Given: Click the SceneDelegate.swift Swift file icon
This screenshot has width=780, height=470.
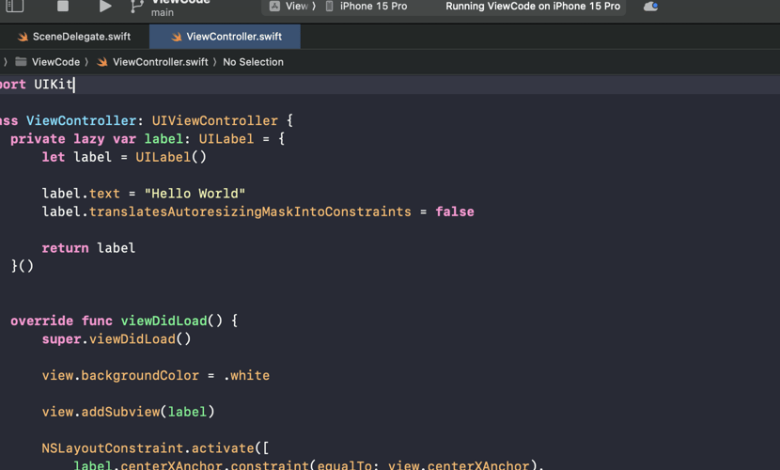Looking at the screenshot, I should (x=22, y=37).
